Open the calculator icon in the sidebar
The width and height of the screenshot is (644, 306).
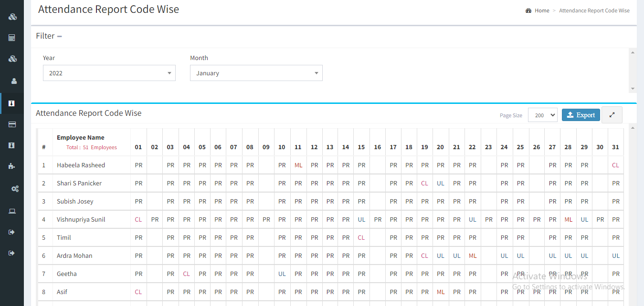click(x=12, y=38)
